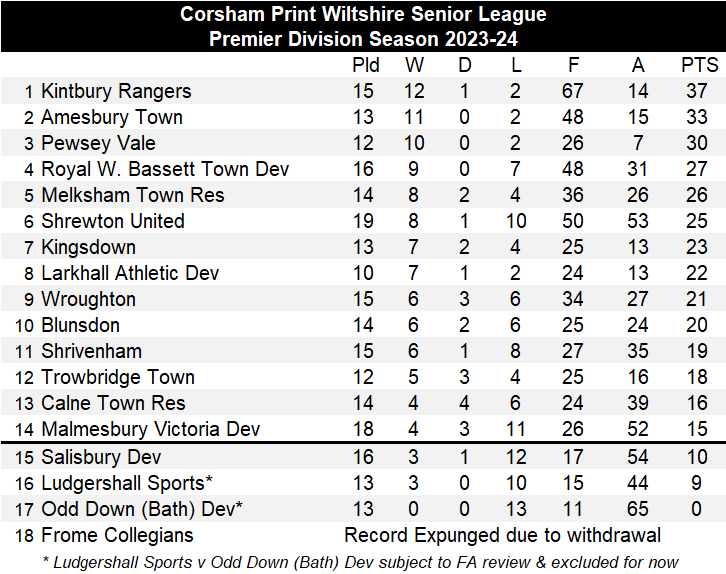Screen dimensions: 726x574
Task: Click the Record Expunged due to withdrawal note
Action: point(502,535)
